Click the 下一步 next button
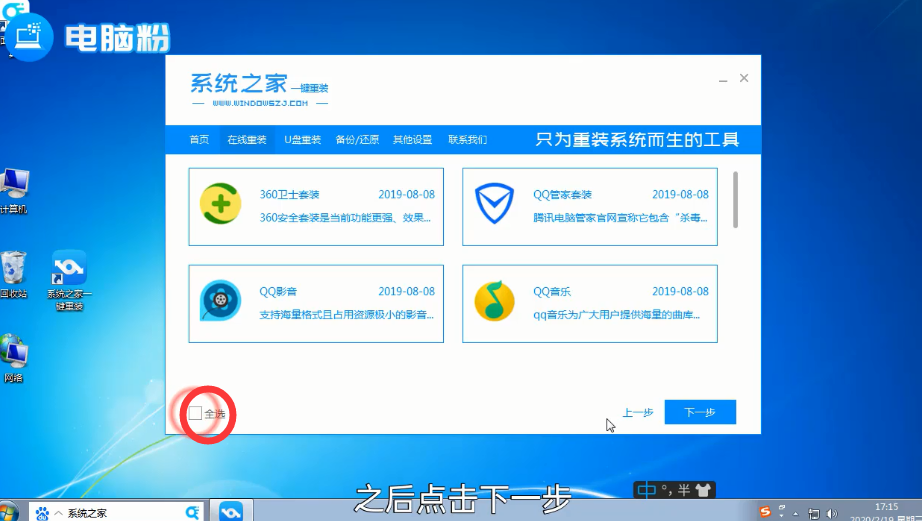Image resolution: width=922 pixels, height=521 pixels. pos(700,412)
